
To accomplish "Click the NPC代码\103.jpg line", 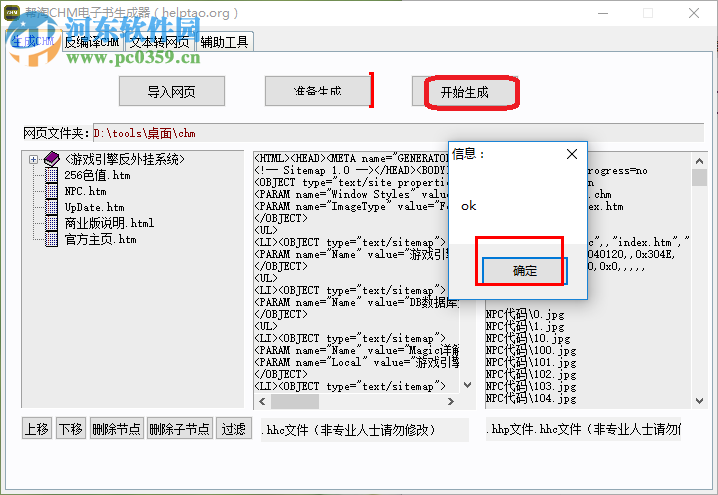I will 531,386.
